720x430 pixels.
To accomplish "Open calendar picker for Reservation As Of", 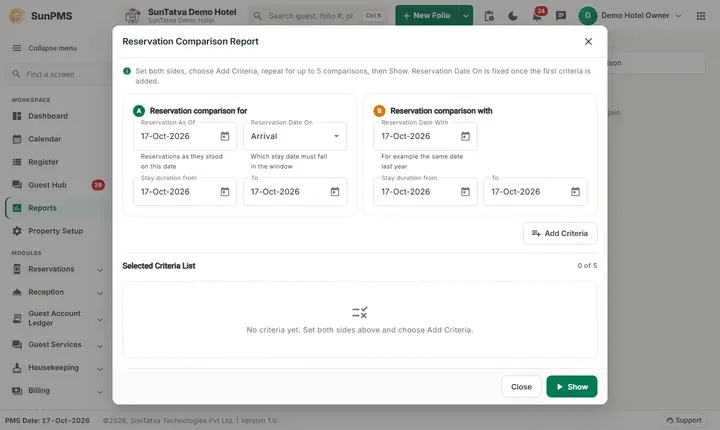I will click(225, 136).
